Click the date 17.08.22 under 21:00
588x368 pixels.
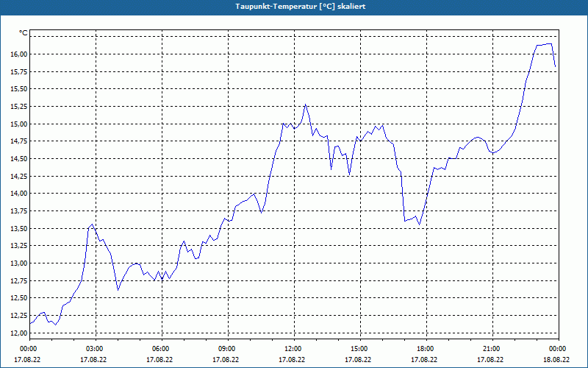490,360
